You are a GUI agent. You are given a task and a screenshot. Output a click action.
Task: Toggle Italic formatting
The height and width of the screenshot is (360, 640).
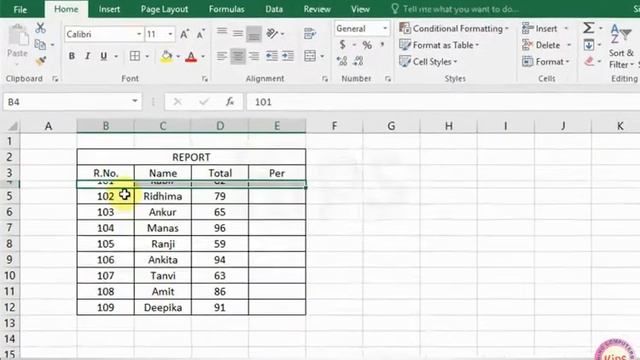(x=87, y=56)
